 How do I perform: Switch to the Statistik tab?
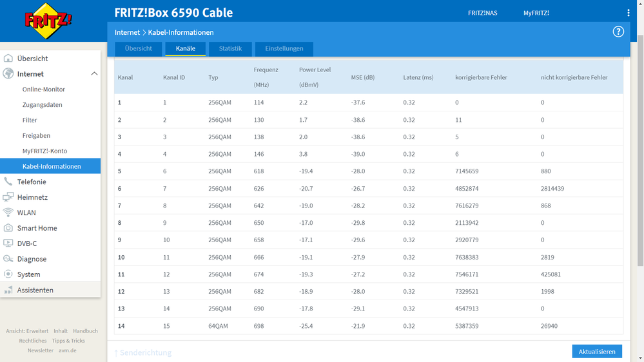(230, 49)
